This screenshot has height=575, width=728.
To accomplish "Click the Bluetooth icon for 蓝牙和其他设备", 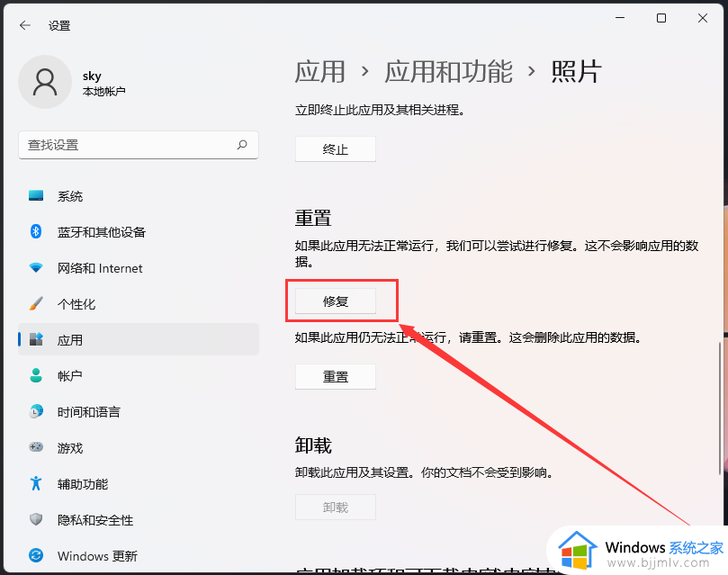I will [x=36, y=231].
